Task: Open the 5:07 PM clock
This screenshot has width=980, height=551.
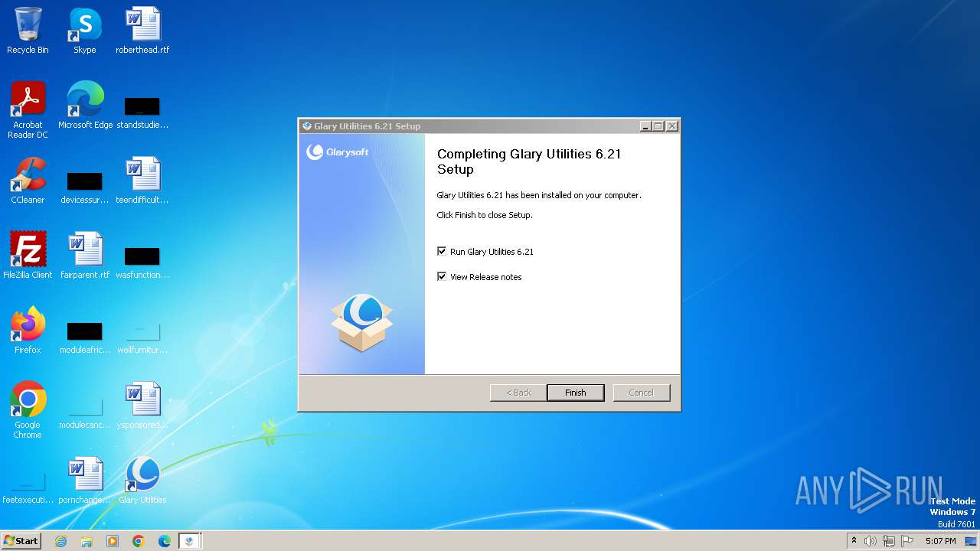Action: [x=940, y=541]
